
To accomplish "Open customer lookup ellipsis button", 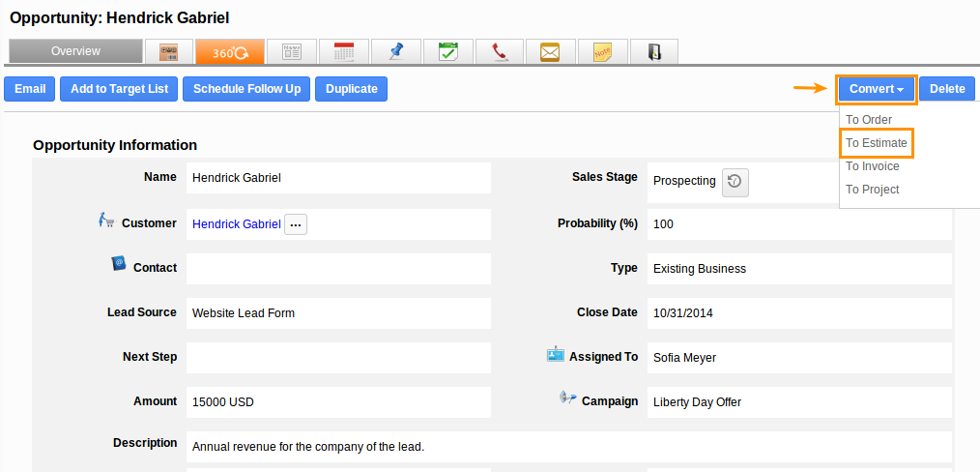I will (x=296, y=224).
